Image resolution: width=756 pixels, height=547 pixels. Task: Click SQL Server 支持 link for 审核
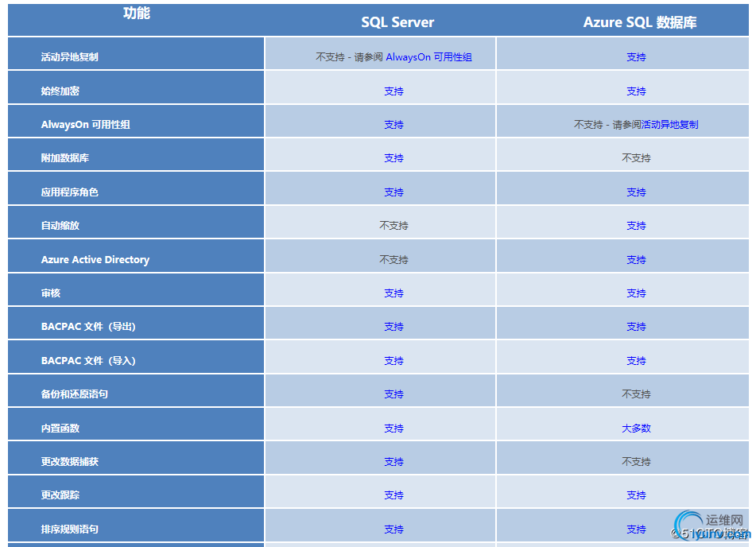tap(394, 293)
